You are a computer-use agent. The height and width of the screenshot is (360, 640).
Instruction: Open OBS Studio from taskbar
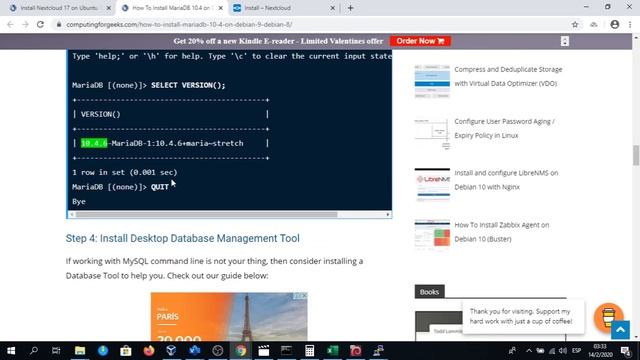tap(218, 351)
